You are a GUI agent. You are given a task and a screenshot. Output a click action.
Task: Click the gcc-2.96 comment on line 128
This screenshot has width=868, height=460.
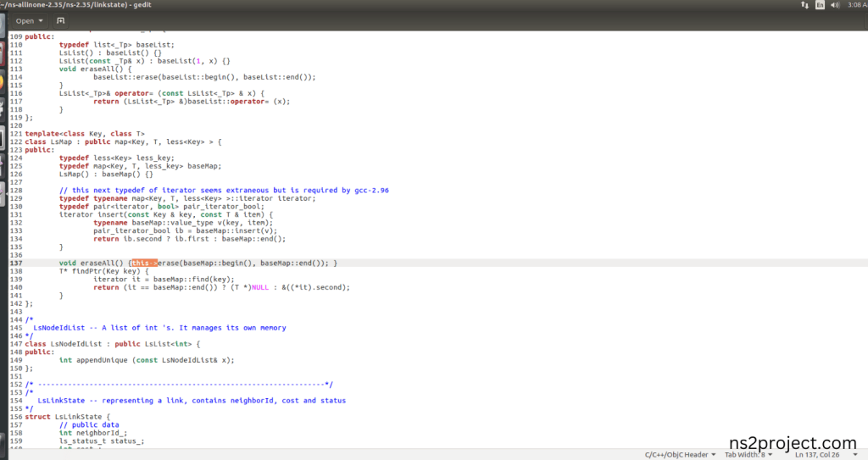point(224,191)
